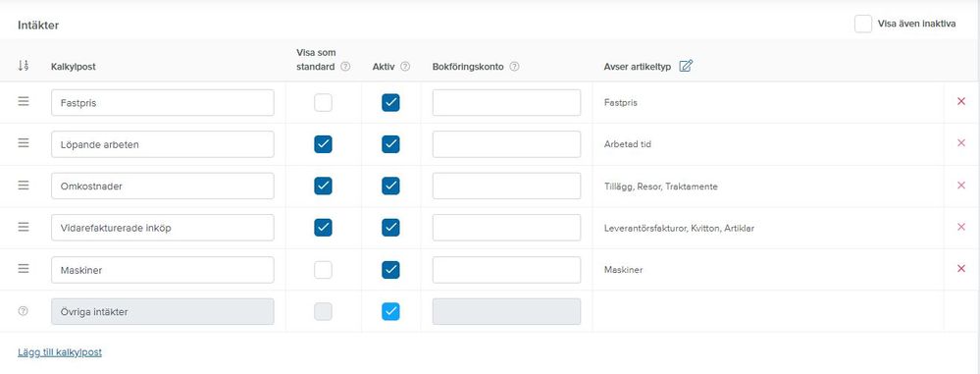Image resolution: width=980 pixels, height=374 pixels.
Task: Edit the Fastpris name field
Action: coord(163,102)
